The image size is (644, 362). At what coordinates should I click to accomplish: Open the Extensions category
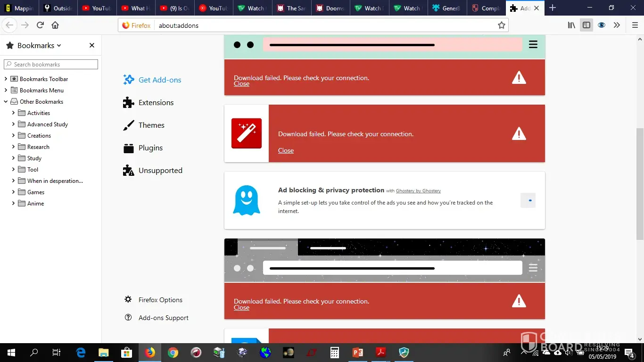click(x=156, y=103)
